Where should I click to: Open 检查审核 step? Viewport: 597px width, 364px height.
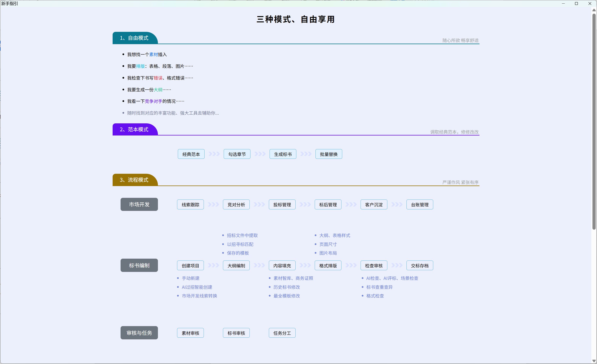point(374,266)
